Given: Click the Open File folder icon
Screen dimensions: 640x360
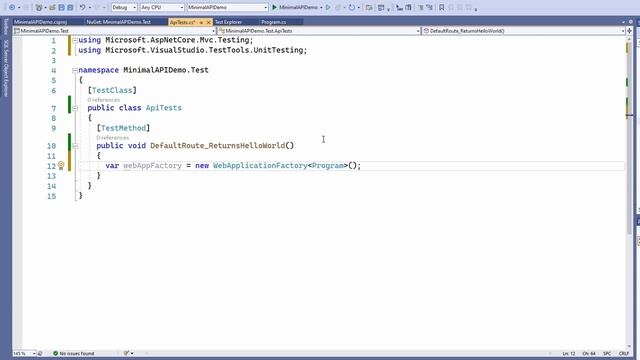Looking at the screenshot, I should 52,7.
